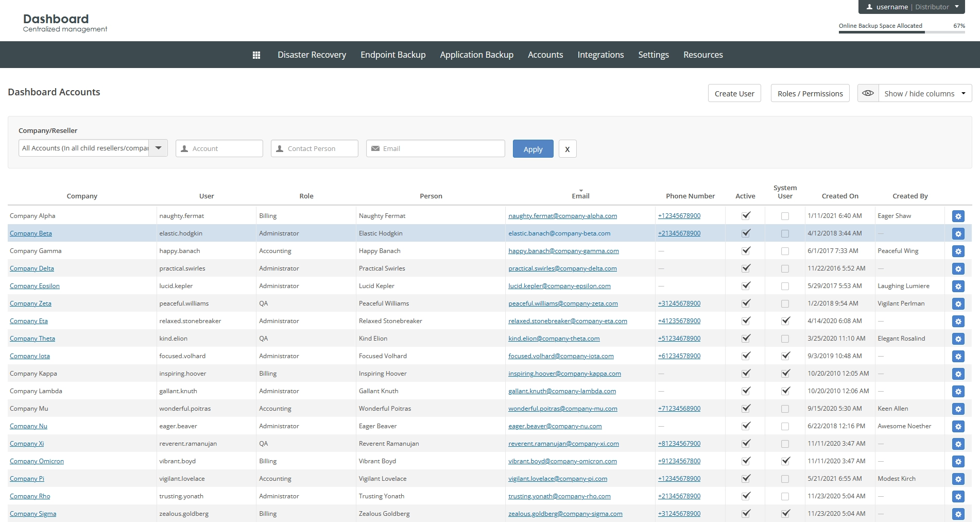980x522 pixels.
Task: Open gear settings for Company Sigma row
Action: point(958,514)
